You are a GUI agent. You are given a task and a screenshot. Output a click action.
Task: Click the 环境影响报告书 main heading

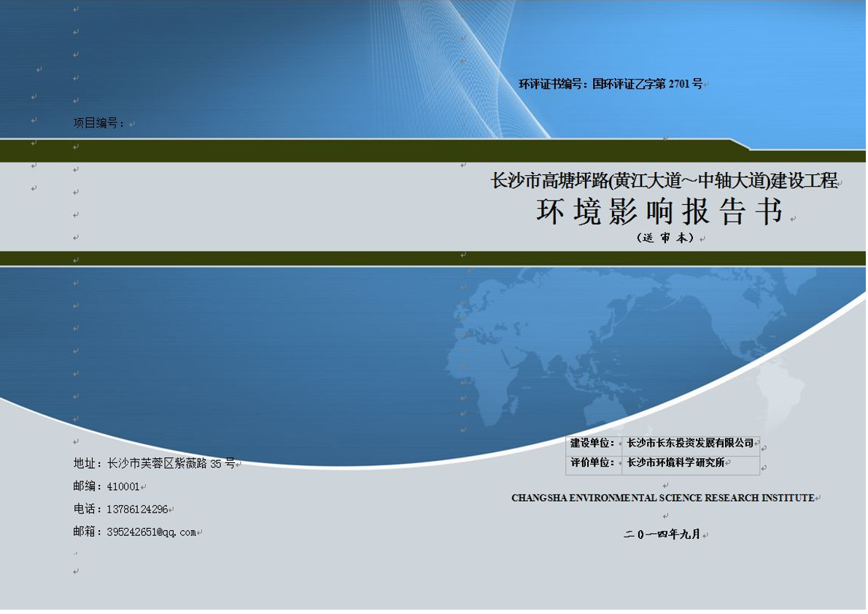659,212
